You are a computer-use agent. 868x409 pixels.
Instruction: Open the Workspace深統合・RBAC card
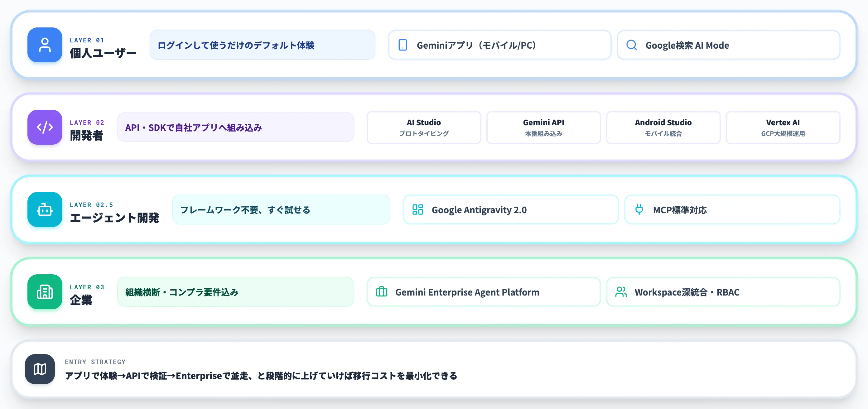click(723, 292)
